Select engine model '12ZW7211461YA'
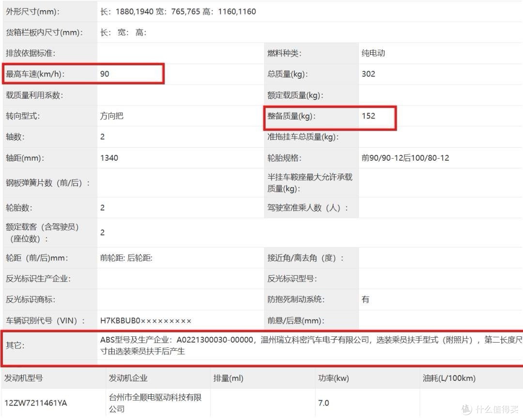Image resolution: width=523 pixels, height=420 pixels. pos(36,403)
